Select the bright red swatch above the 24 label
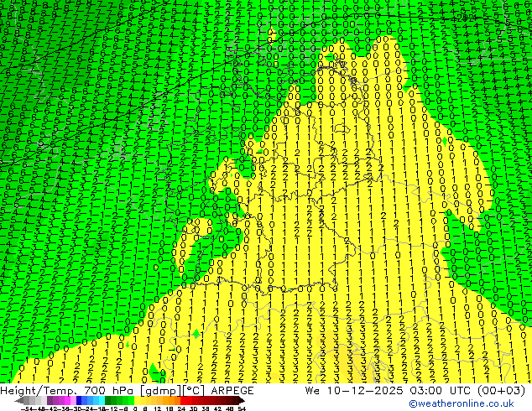532x411 pixels. pos(183,401)
